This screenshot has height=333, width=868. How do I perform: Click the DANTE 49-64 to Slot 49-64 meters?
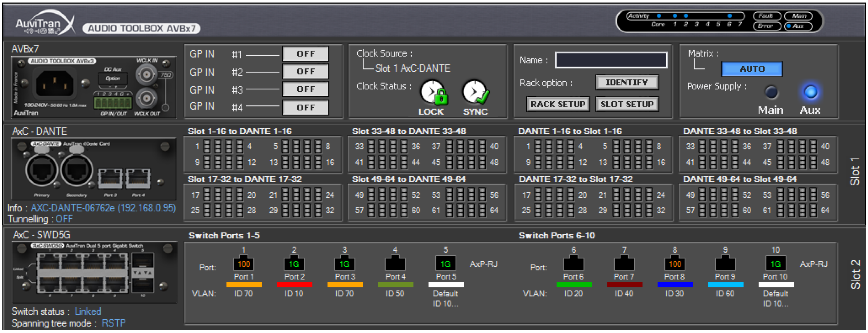pyautogui.click(x=758, y=202)
